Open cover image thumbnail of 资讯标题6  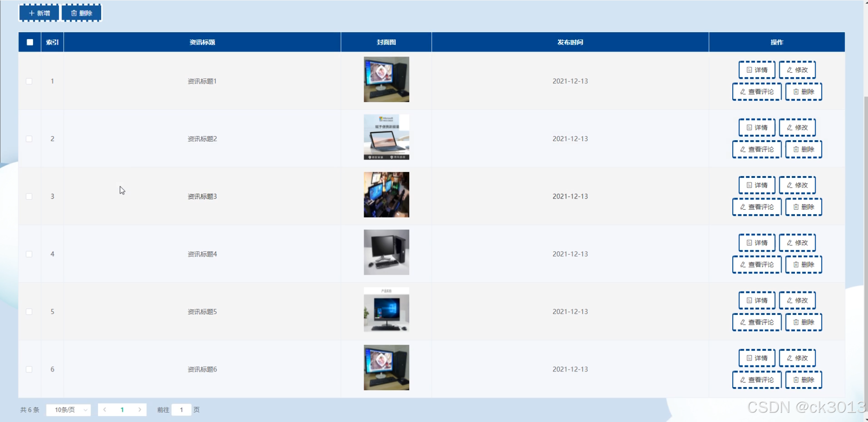pyautogui.click(x=386, y=367)
